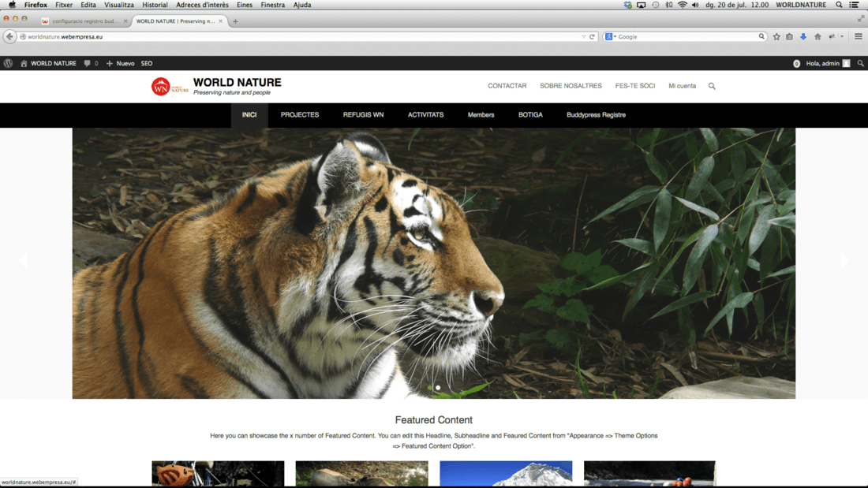Open Mi cuenta account link

(682, 86)
